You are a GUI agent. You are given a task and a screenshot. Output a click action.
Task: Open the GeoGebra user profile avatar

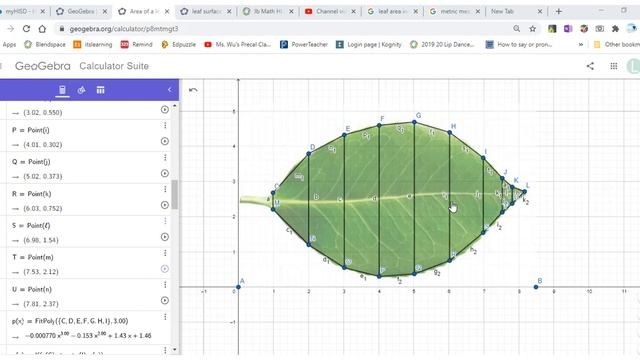tap(633, 66)
